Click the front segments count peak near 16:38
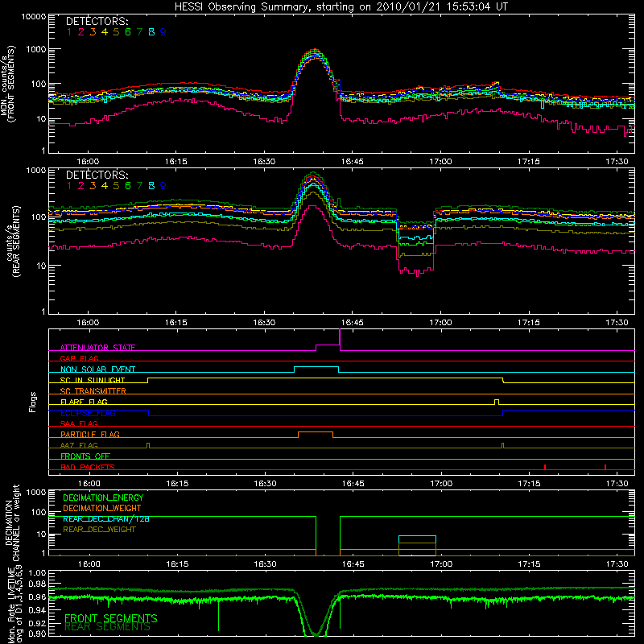 coord(315,50)
